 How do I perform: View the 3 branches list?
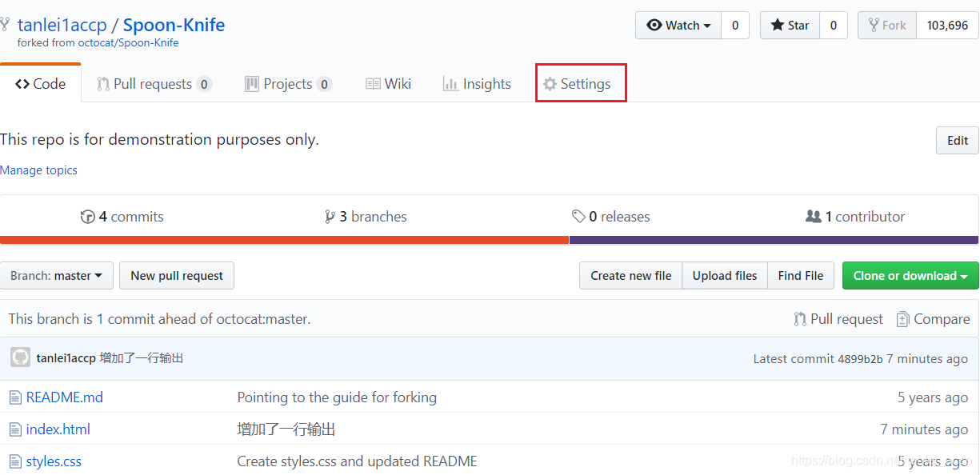coord(366,217)
